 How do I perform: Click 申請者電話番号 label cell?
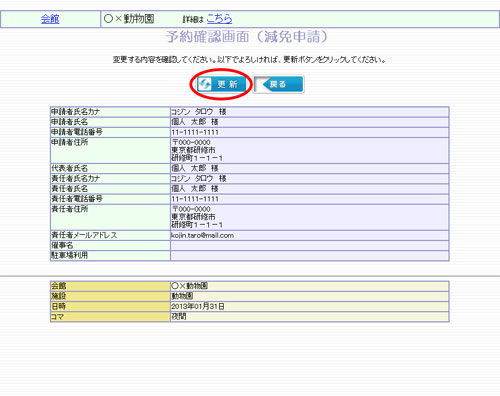tap(110, 132)
